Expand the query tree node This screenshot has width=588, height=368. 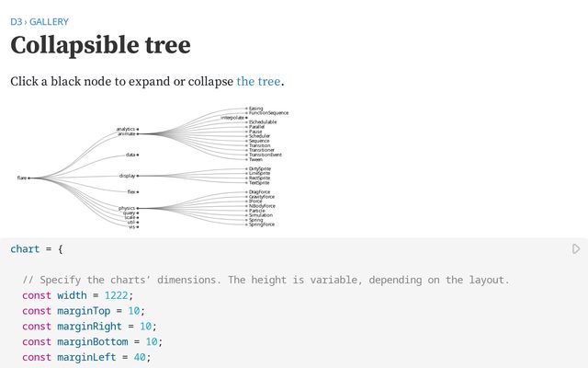pos(138,213)
